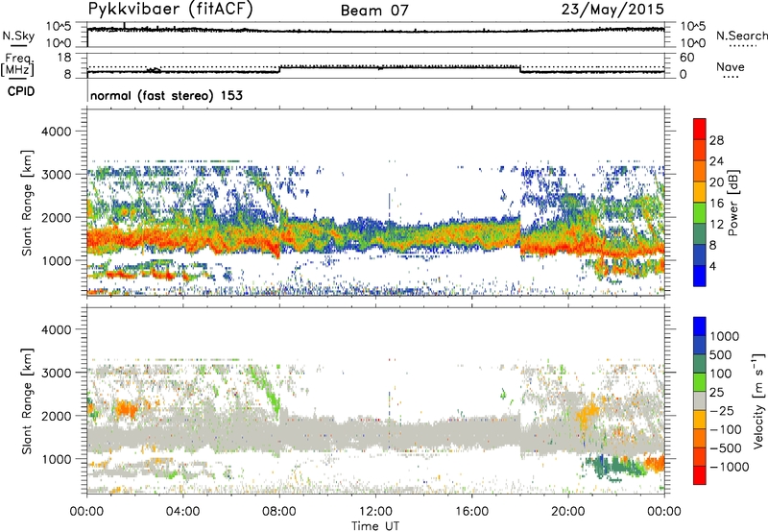Click the "4" power colorbar tick

(713, 266)
